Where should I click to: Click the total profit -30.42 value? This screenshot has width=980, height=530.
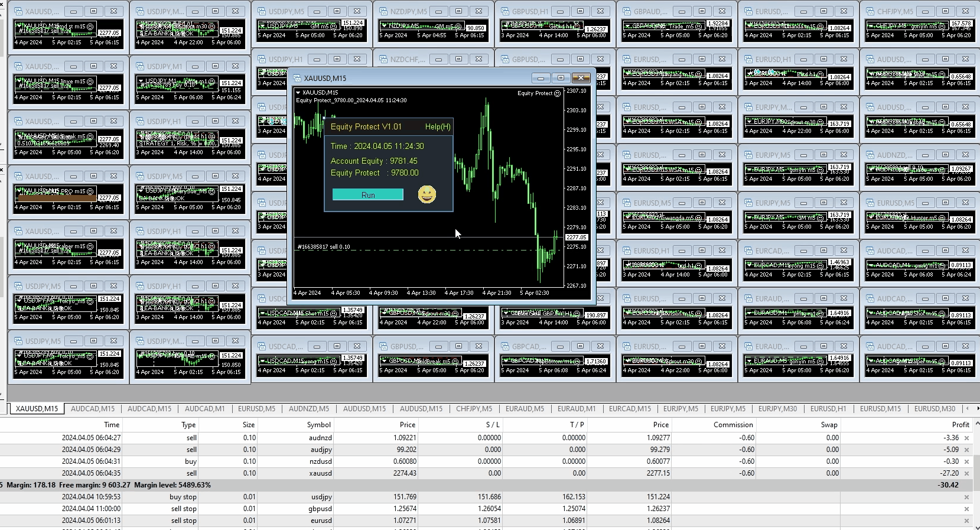coord(948,485)
